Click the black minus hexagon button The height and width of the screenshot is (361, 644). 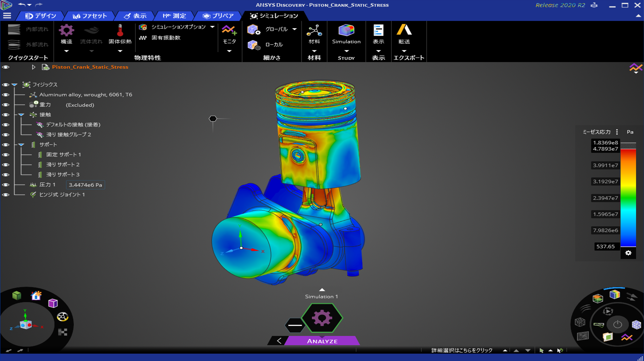[295, 325]
